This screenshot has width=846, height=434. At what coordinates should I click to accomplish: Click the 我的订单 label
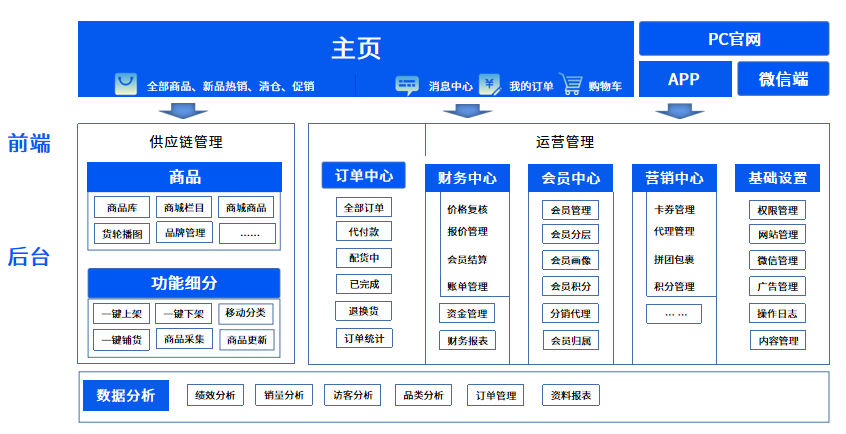point(531,86)
